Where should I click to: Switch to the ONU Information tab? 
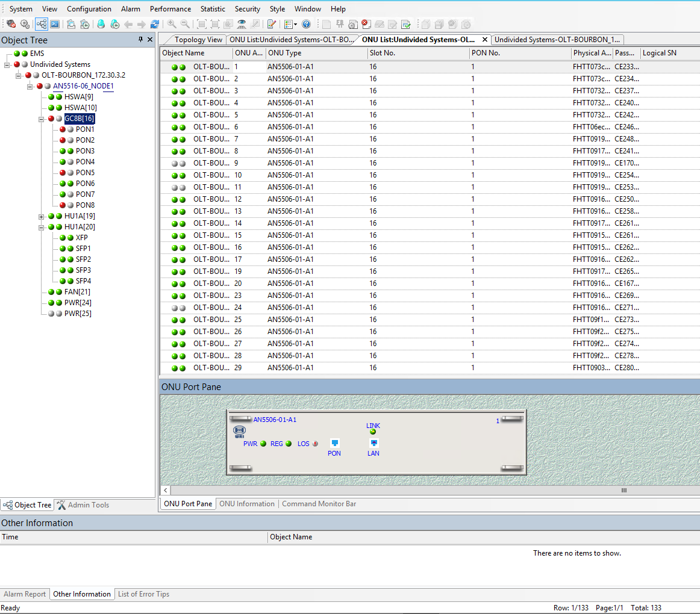(247, 504)
